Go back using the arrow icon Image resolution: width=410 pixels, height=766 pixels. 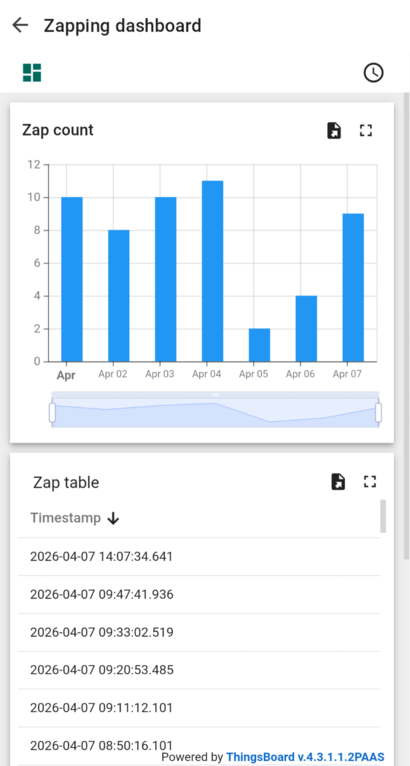(x=20, y=25)
